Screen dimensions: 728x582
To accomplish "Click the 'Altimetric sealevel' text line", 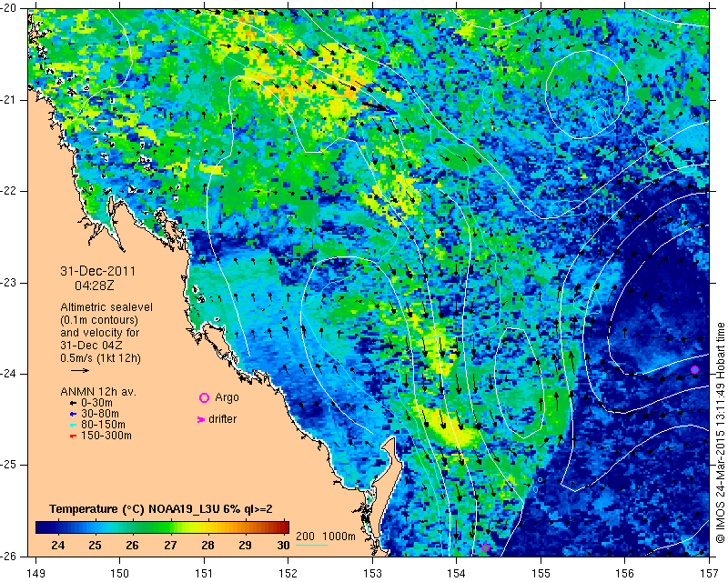I will (106, 307).
